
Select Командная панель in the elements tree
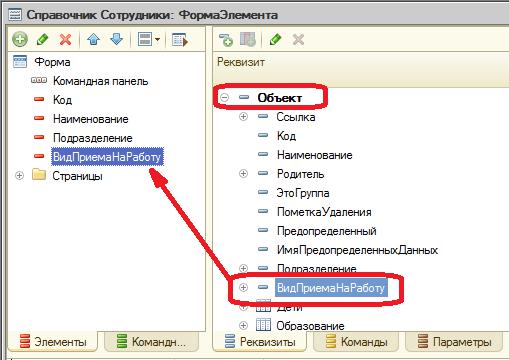coord(100,81)
